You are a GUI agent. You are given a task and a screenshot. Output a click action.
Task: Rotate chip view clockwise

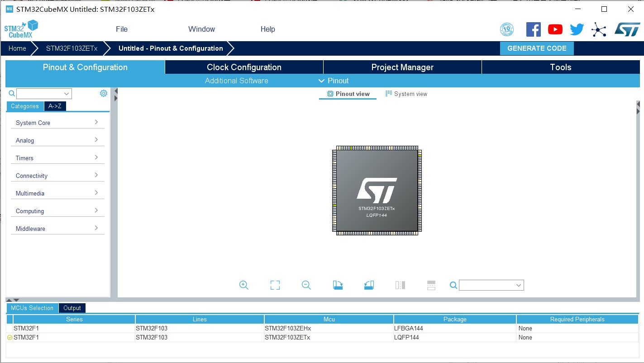338,285
